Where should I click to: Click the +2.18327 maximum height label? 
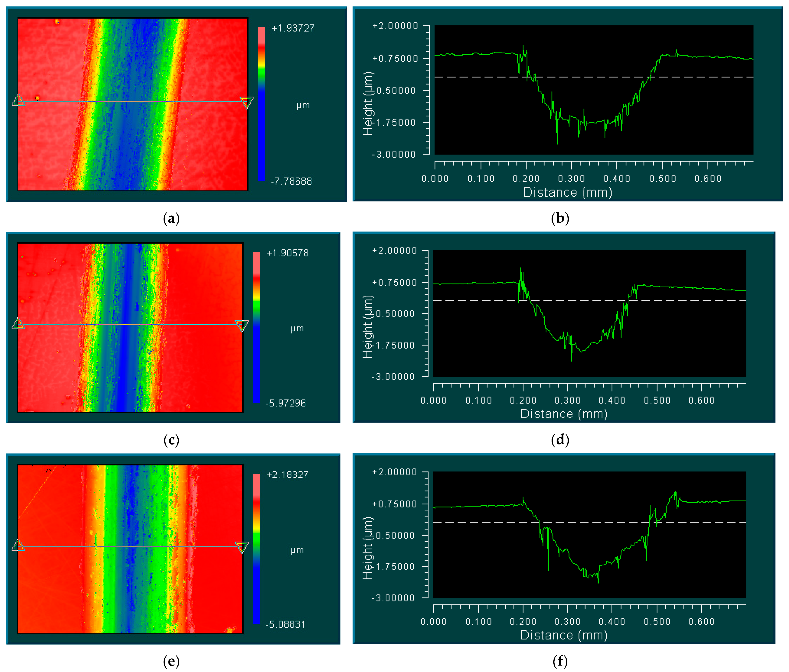coord(288,474)
